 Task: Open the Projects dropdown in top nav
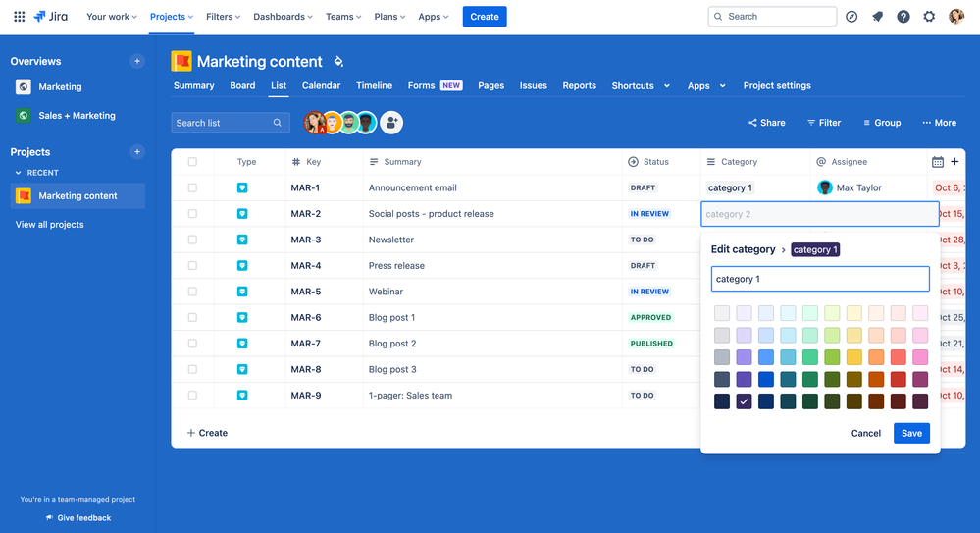pyautogui.click(x=172, y=17)
